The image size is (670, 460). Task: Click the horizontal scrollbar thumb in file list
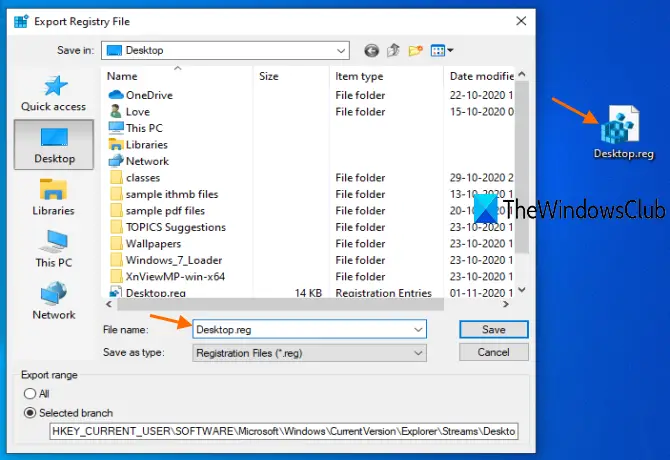coord(280,304)
